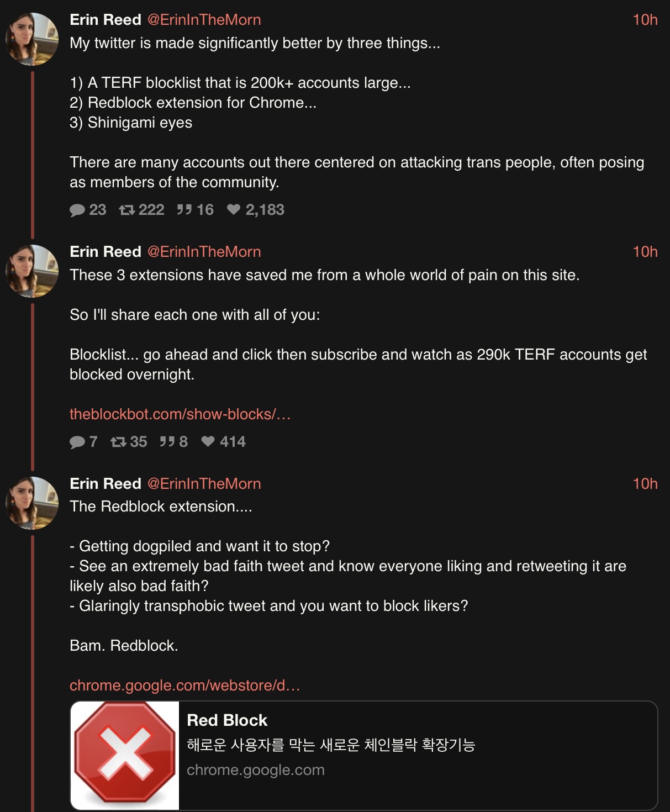
Task: Click the avatar on the Redblock extension tweet
Action: tap(32, 503)
